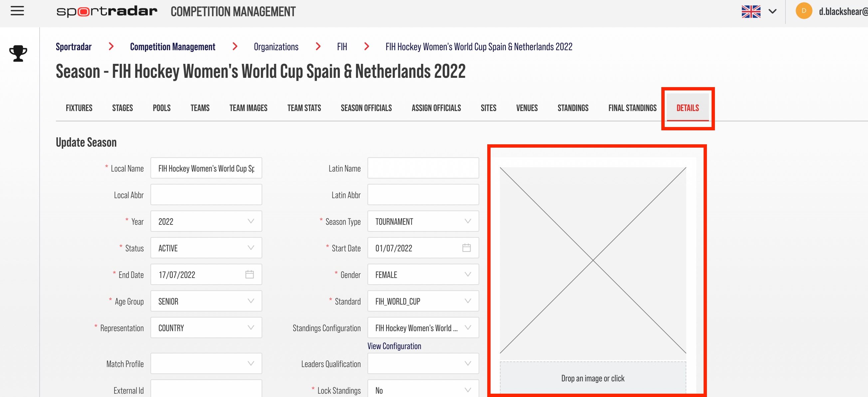Open the hamburger navigation menu

point(17,11)
